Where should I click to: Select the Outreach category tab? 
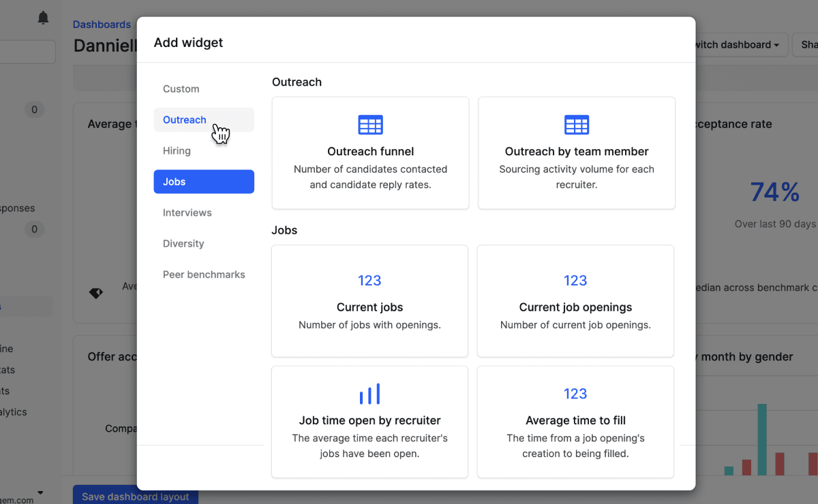185,120
